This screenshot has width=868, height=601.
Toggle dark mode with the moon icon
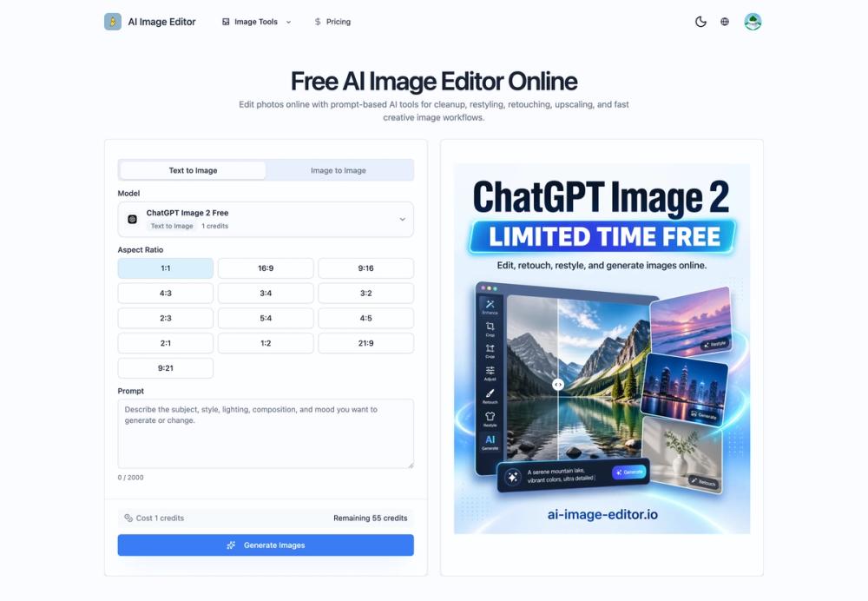click(x=700, y=21)
